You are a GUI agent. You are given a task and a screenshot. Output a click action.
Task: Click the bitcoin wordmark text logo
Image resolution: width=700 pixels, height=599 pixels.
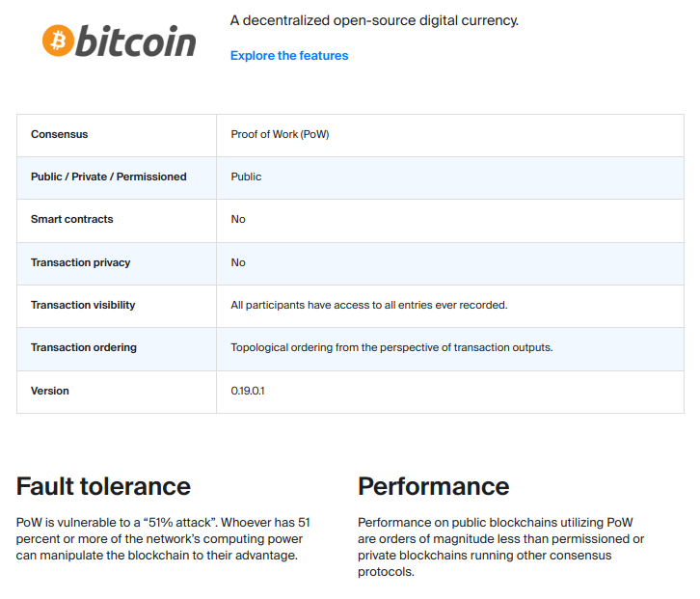[x=135, y=41]
